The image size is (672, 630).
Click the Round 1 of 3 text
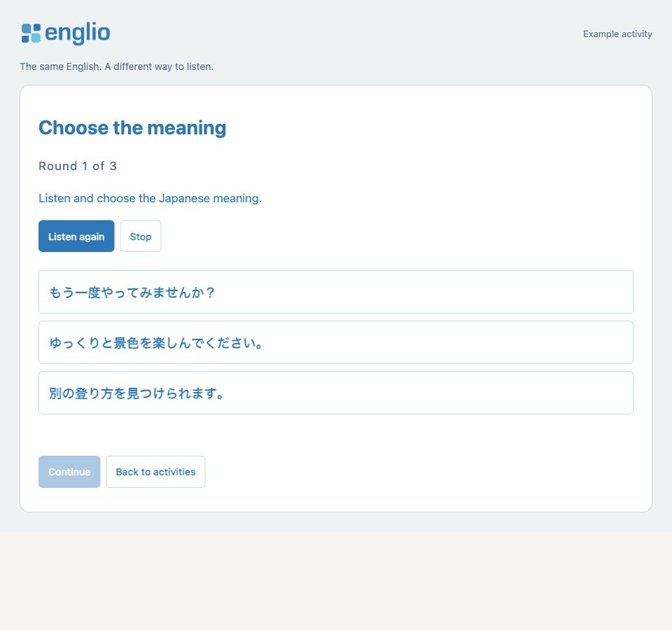pyautogui.click(x=78, y=166)
